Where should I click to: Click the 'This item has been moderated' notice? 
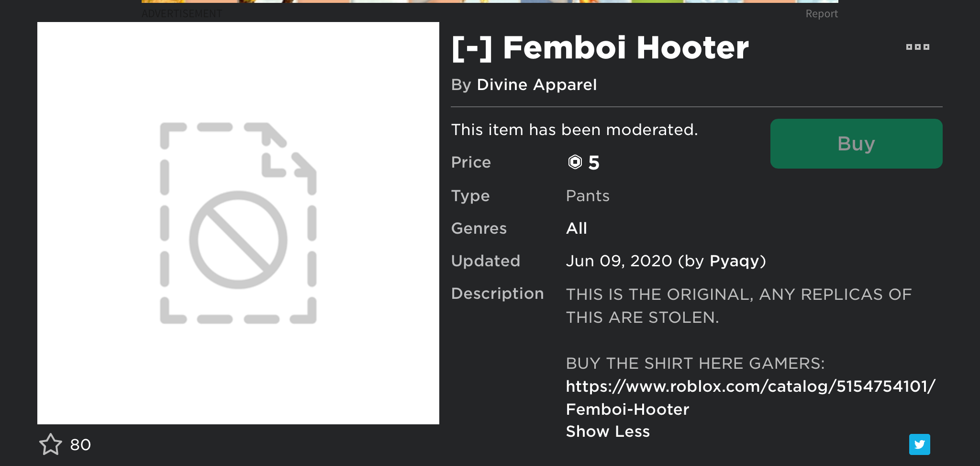574,130
